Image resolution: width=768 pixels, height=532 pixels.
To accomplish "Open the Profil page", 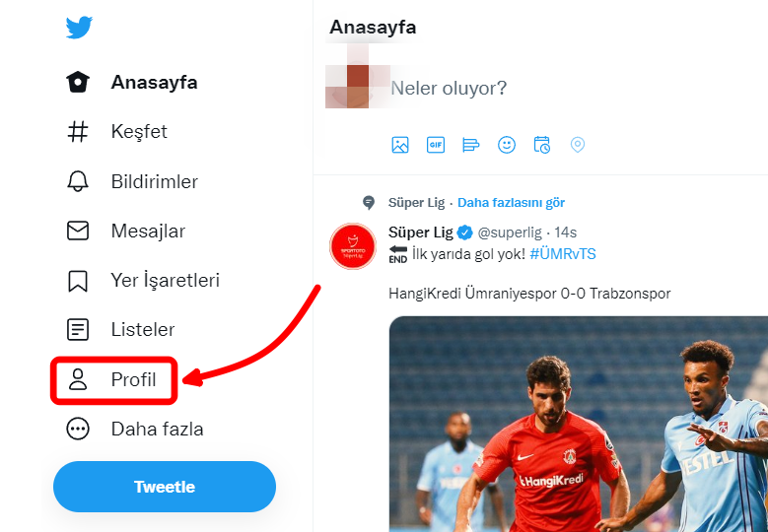I will tap(113, 380).
